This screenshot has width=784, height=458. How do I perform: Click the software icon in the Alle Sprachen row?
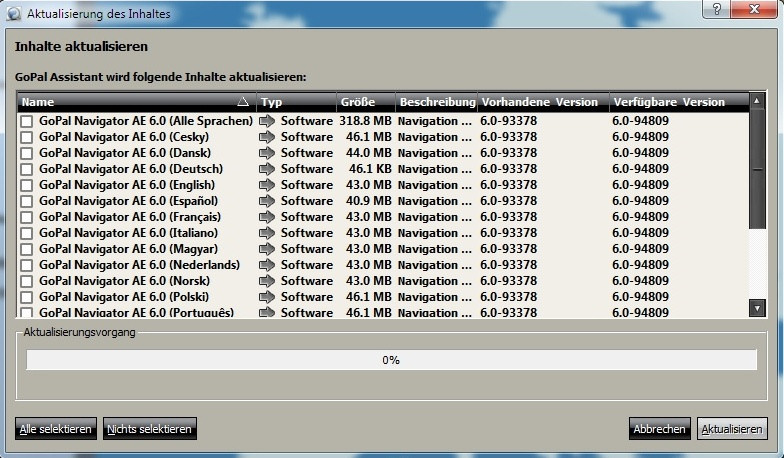[x=267, y=121]
